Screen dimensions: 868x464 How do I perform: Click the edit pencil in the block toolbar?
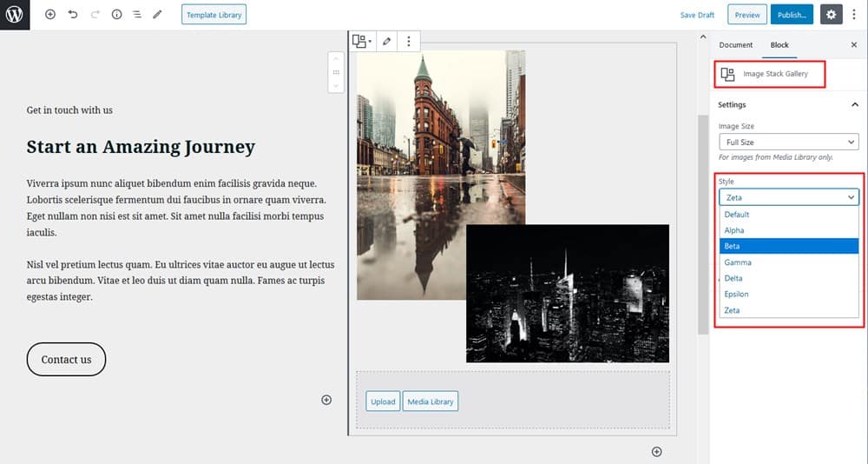point(386,41)
